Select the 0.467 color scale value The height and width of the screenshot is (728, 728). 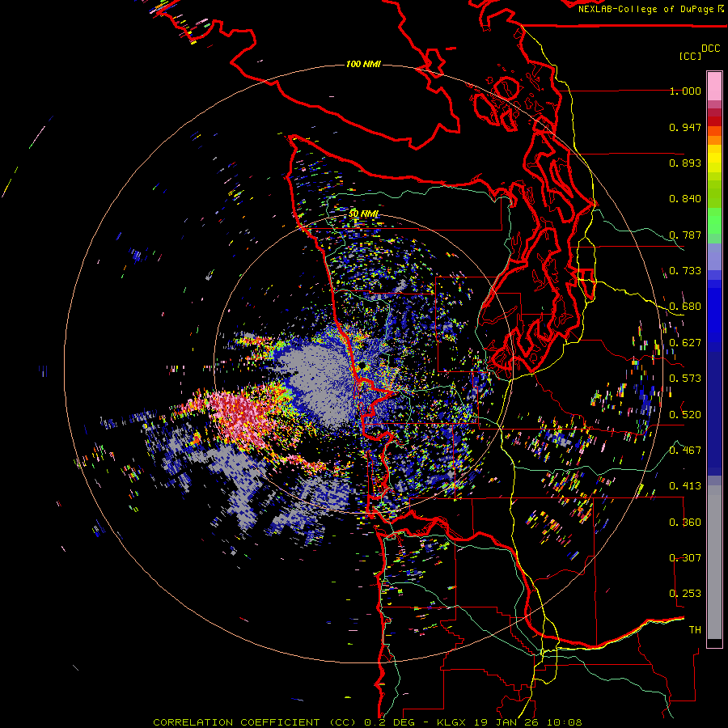tap(685, 451)
